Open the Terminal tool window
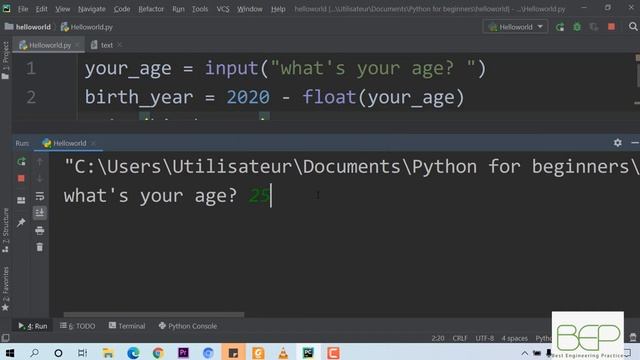 (127, 326)
